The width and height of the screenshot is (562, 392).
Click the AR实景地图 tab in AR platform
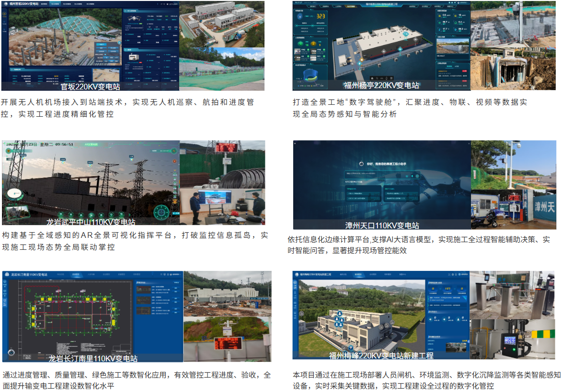click(x=91, y=144)
